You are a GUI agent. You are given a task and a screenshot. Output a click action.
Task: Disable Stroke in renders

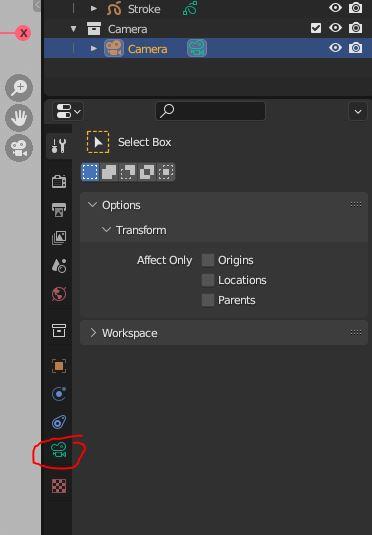click(356, 8)
